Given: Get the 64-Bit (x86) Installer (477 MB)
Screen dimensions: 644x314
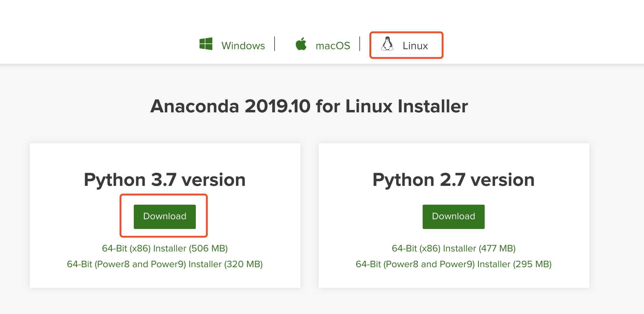Looking at the screenshot, I should (453, 248).
